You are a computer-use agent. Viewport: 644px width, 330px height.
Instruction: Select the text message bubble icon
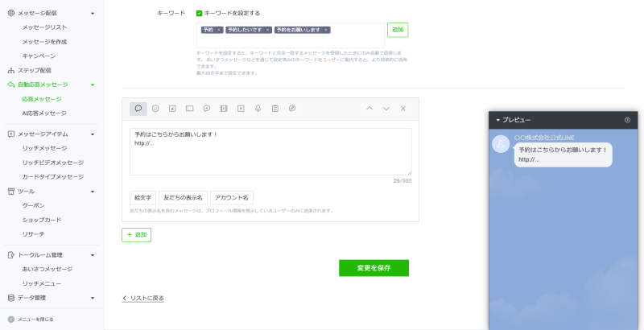(138, 108)
